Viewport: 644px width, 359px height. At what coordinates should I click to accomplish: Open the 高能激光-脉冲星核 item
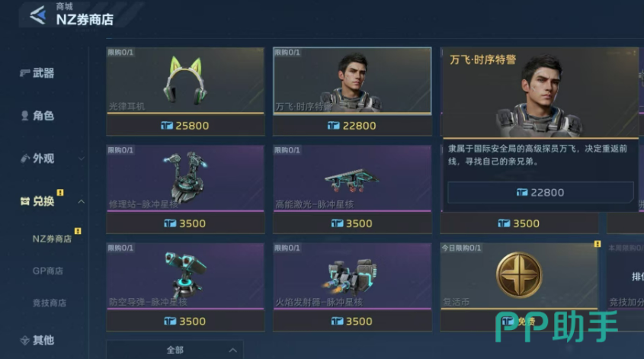click(x=352, y=178)
